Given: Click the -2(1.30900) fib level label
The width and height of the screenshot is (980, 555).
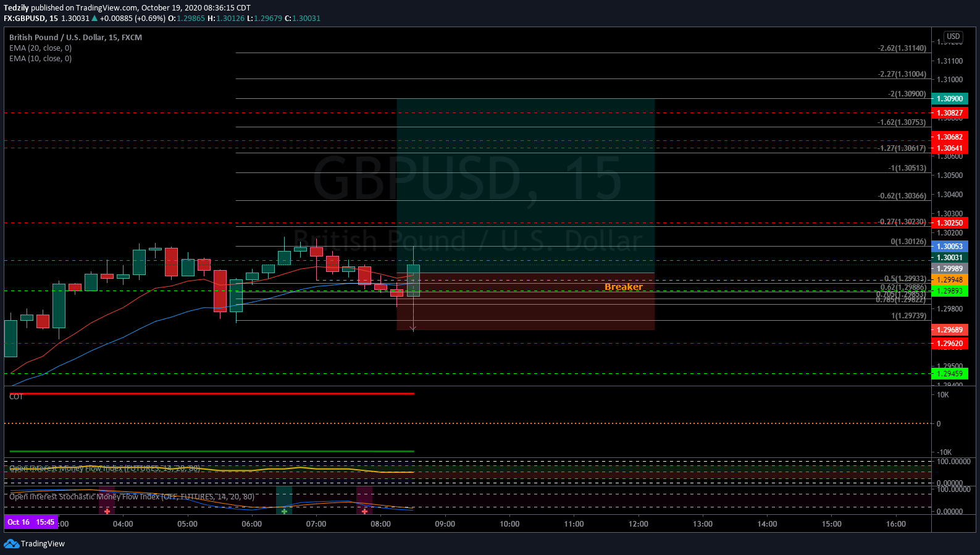Looking at the screenshot, I should click(907, 94).
